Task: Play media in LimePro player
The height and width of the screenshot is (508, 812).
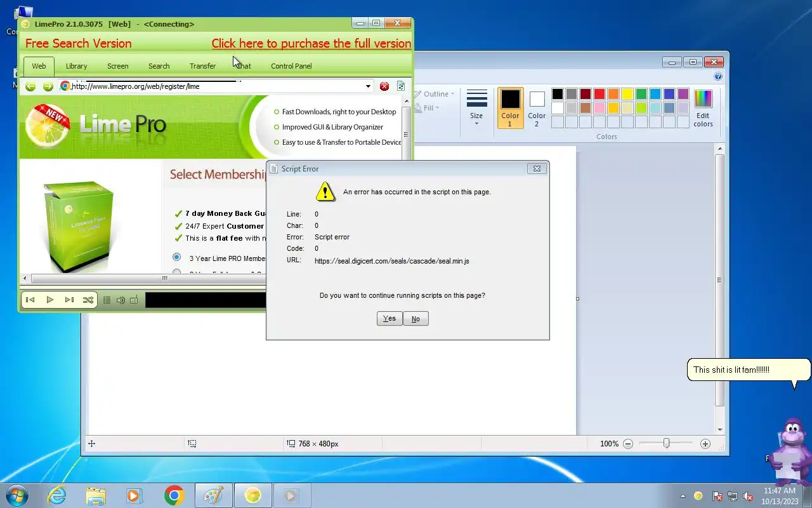Action: pos(49,300)
